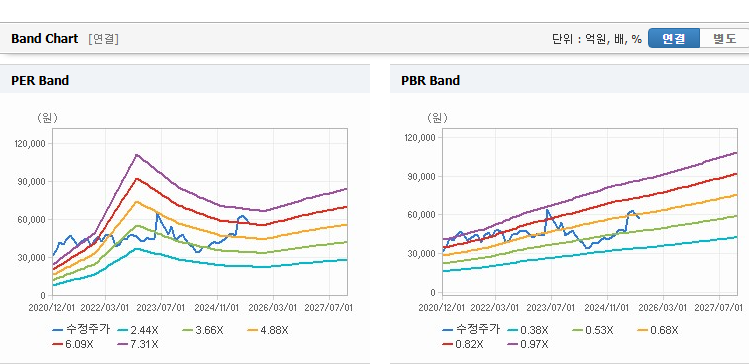Toggle 6.09X legend entry in PER Band

click(x=74, y=344)
